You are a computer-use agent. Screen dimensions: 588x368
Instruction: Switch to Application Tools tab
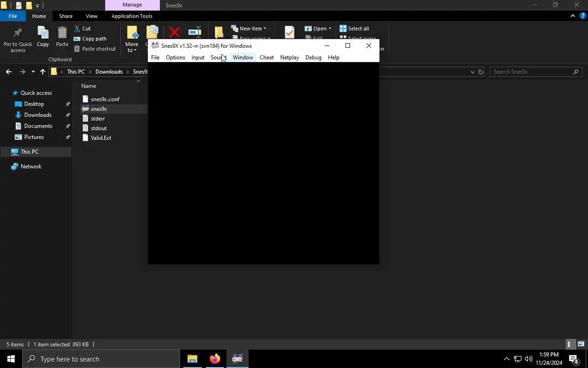pos(132,16)
